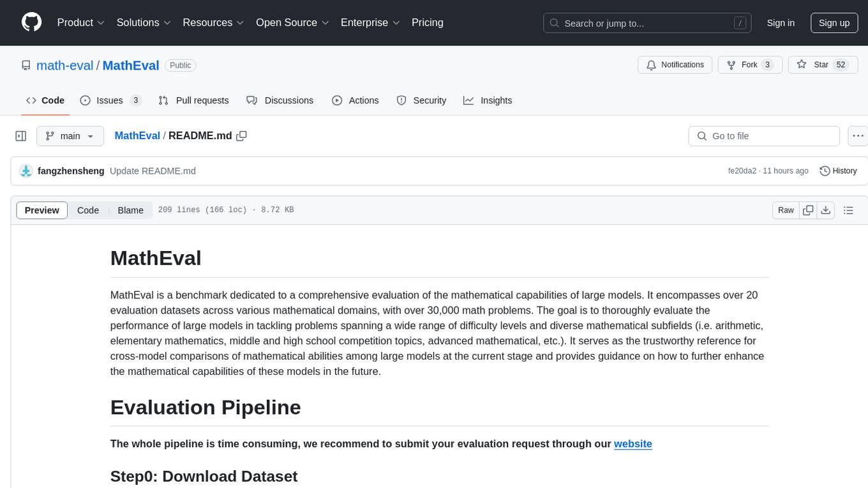Open the Actions tab
868x488 pixels.
click(355, 100)
